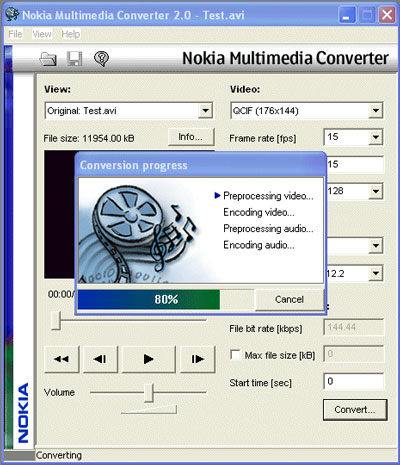Play the video preview

point(148,359)
